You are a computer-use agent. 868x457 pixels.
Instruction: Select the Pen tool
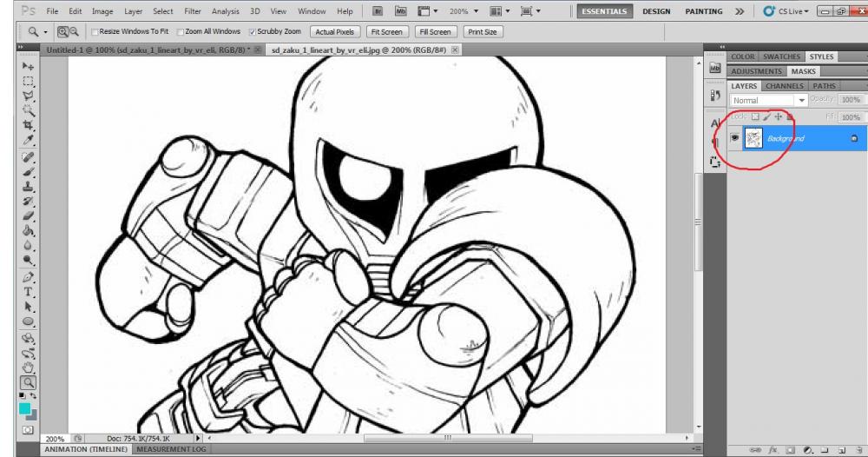click(28, 277)
